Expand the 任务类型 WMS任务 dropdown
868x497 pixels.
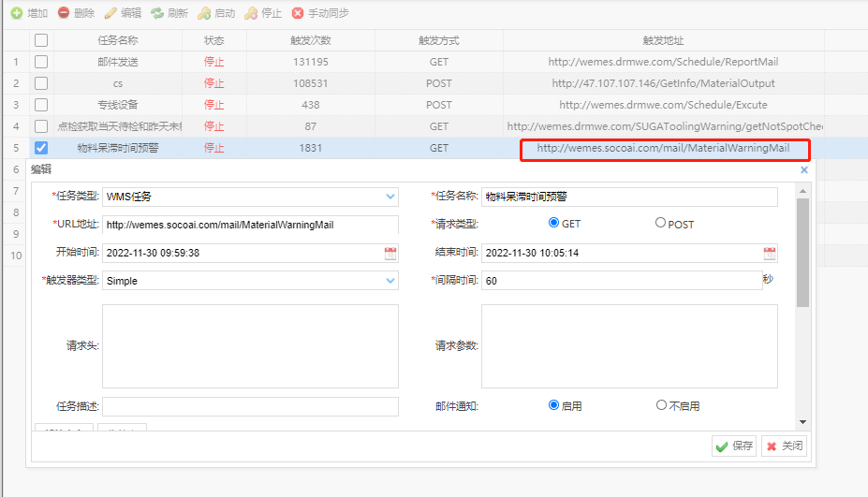(x=390, y=197)
